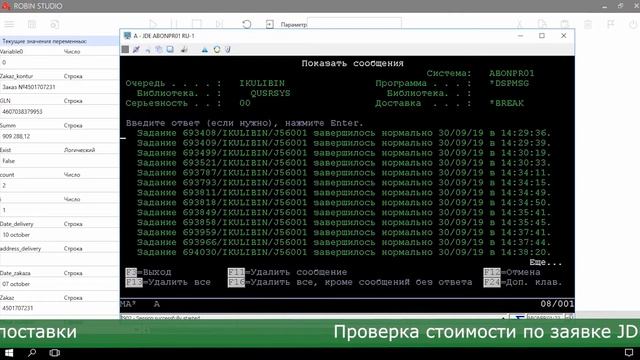The image size is (640, 360).
Task: Click the run (play) script icon
Action: coord(153,24)
